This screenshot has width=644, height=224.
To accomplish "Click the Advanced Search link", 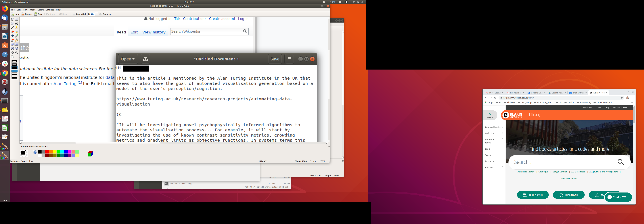I will (x=526, y=172).
